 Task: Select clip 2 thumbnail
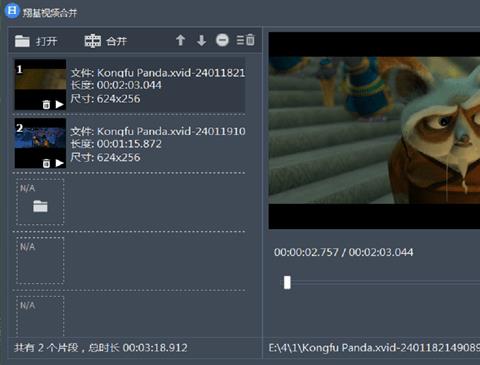(x=40, y=143)
